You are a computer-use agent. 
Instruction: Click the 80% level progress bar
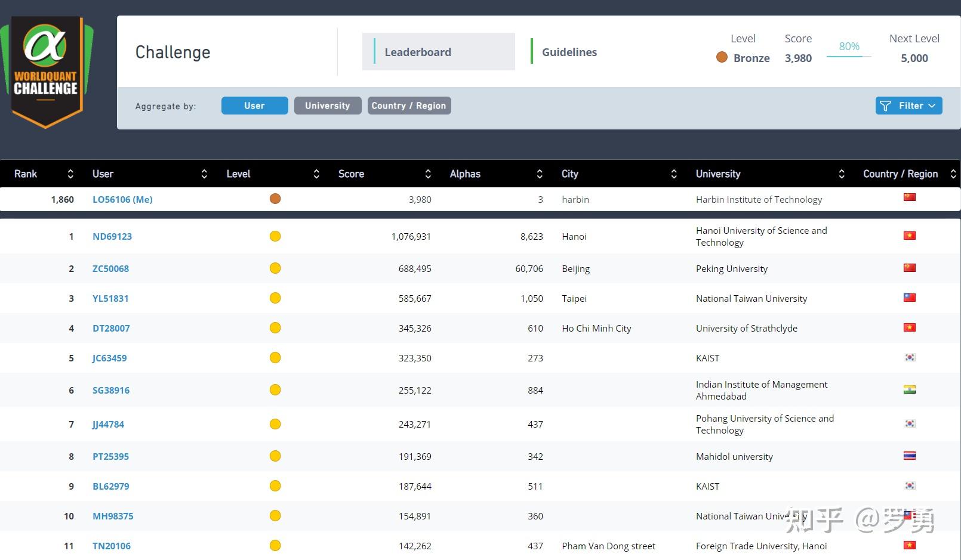coord(848,56)
